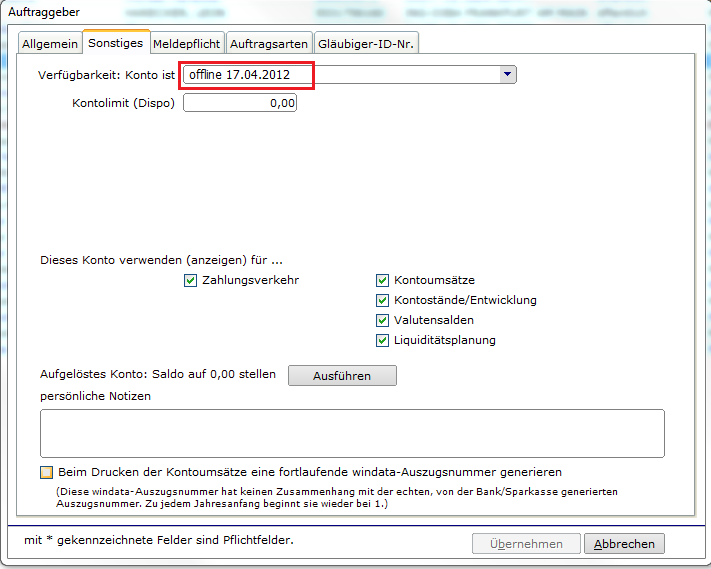This screenshot has width=711, height=569.
Task: Open the Gläubiger-ID-Nr. tab
Action: 366,43
